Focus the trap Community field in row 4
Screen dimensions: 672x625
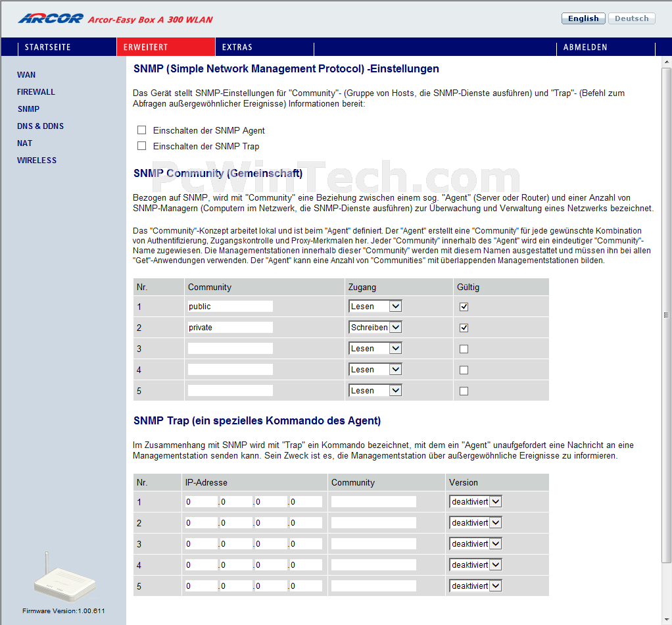tap(373, 564)
